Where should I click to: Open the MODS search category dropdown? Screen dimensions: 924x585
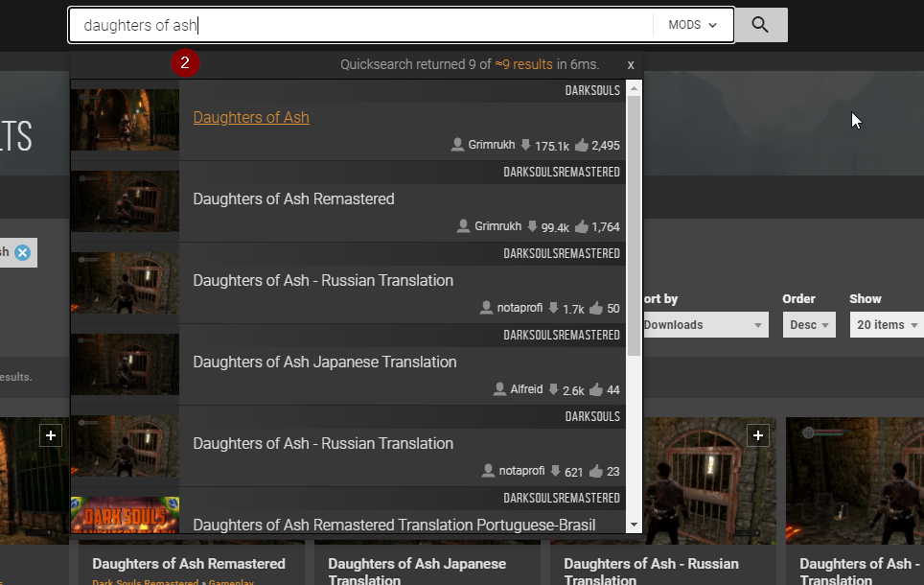click(692, 25)
